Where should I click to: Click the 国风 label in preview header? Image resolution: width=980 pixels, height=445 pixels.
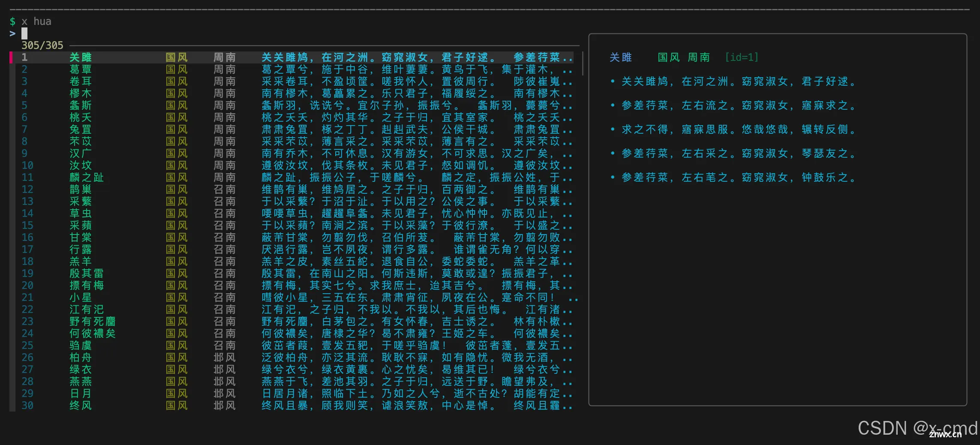click(x=669, y=57)
